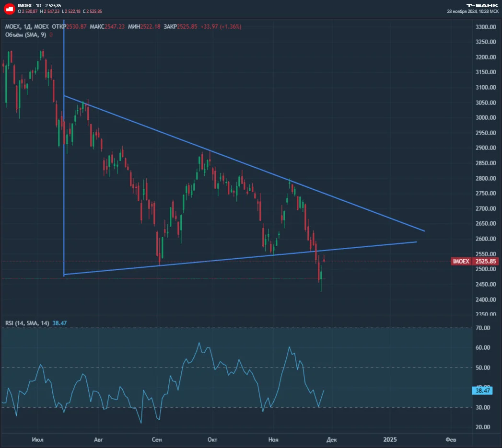Click the 3300.00 price axis label
The width and height of the screenshot is (502, 448).
pos(486,27)
